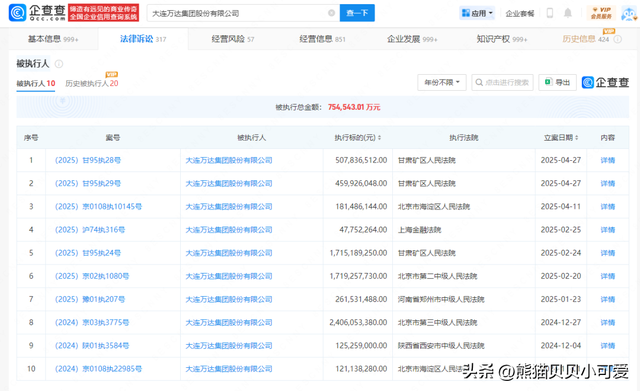Click the Qcc.com logo icon

point(17,13)
